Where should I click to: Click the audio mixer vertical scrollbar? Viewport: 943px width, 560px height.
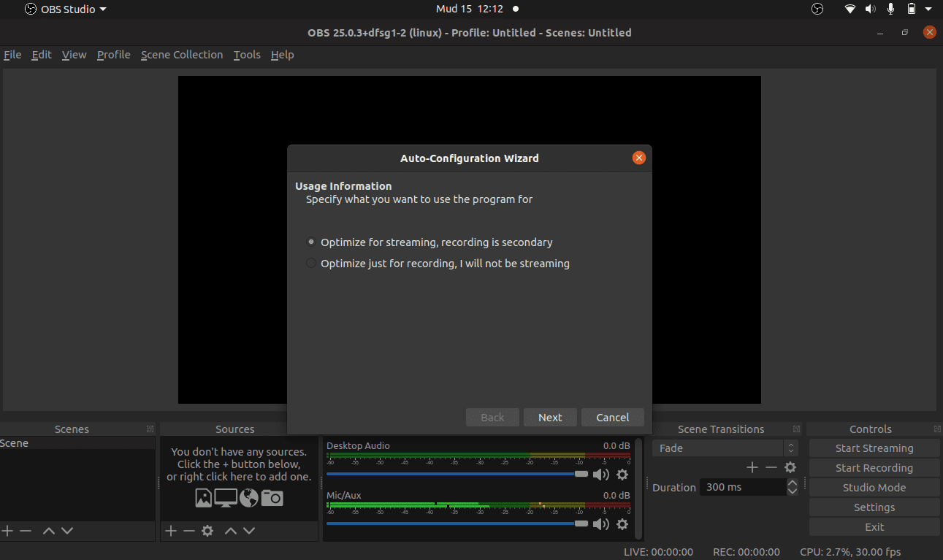click(x=639, y=488)
